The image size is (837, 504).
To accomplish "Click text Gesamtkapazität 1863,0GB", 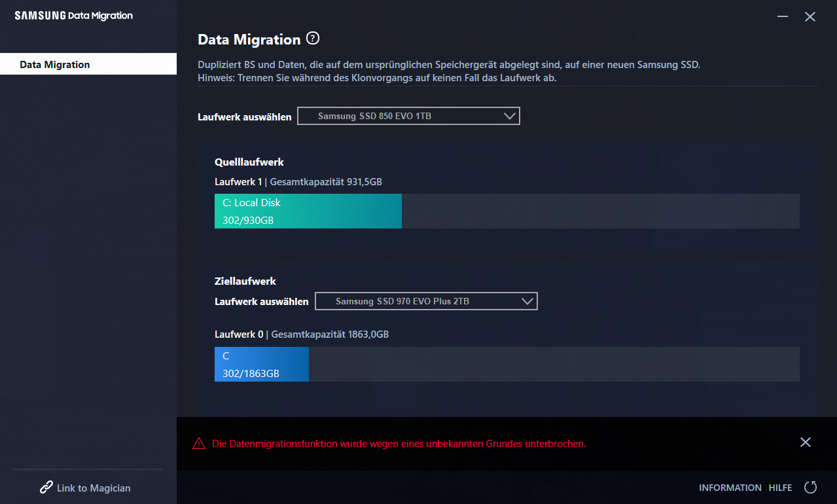I will pyautogui.click(x=330, y=334).
